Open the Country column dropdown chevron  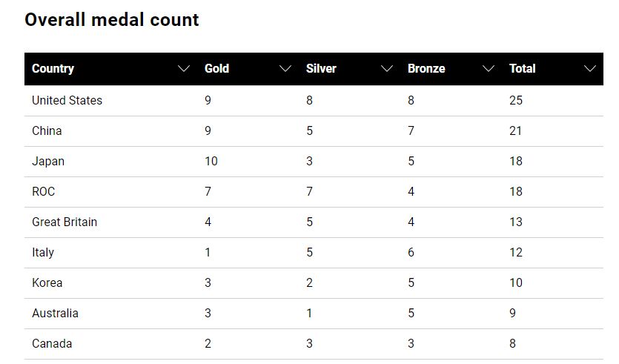(x=184, y=69)
